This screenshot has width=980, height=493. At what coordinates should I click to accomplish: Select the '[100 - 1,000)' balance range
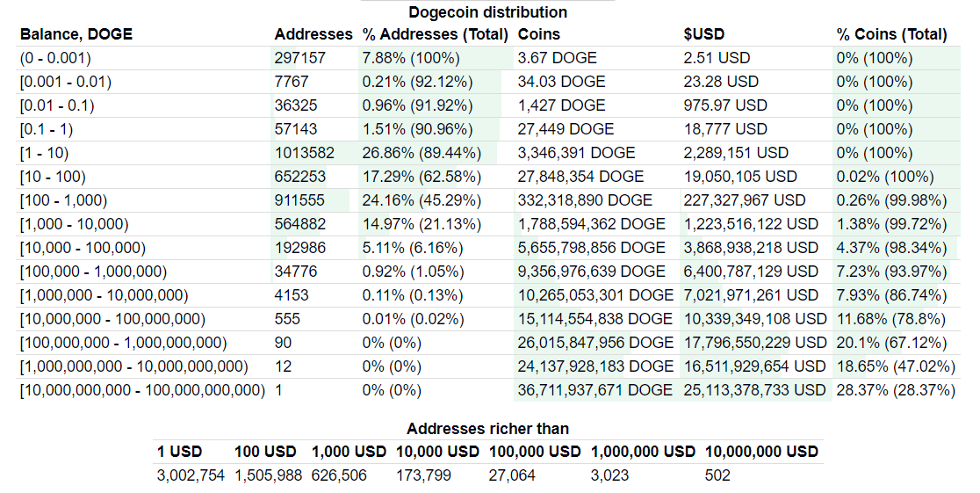64,201
